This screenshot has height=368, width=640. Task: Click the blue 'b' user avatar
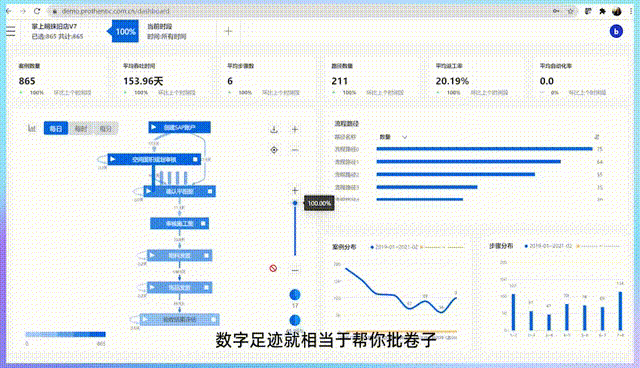616,31
